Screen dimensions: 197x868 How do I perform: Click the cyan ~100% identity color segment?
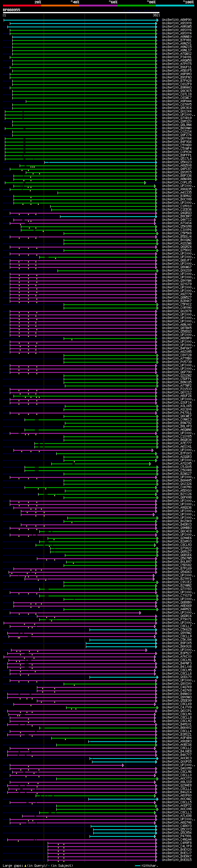pos(175,6)
